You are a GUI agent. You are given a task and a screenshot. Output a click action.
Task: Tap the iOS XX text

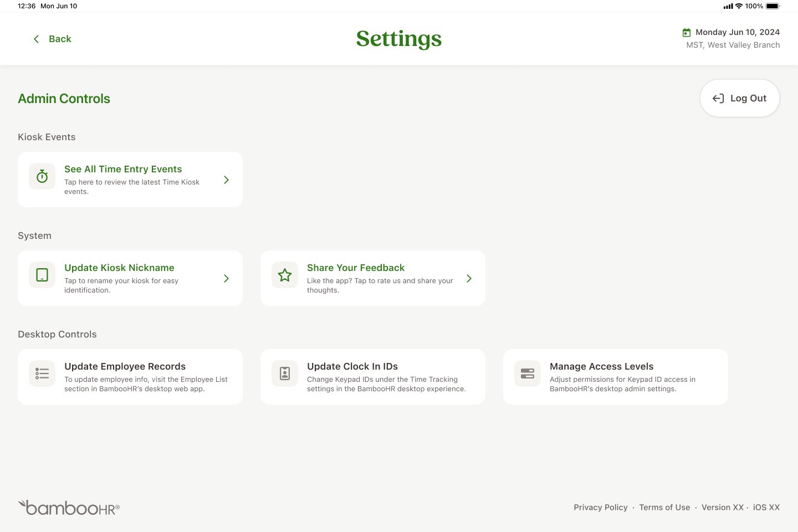click(x=766, y=508)
